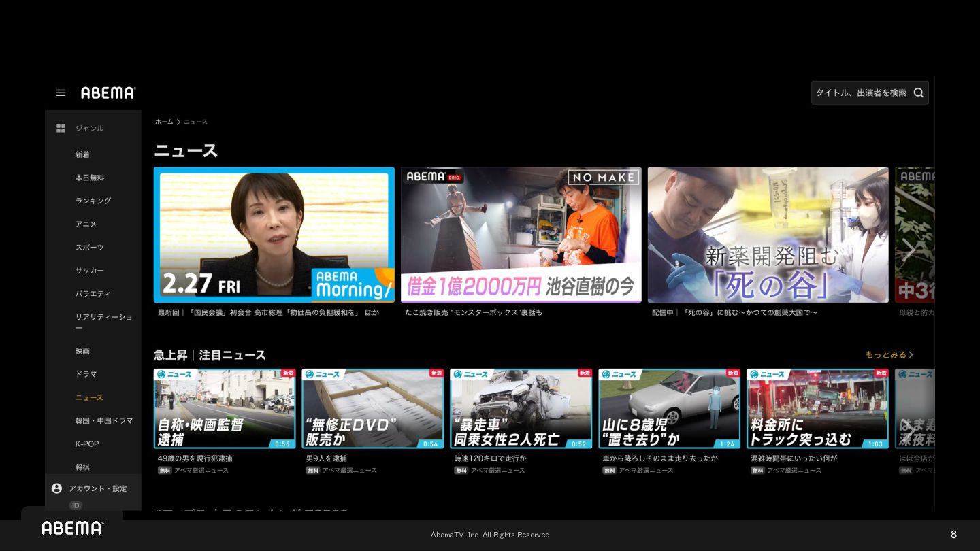Select バラエティ genre
The image size is (980, 551).
coord(93,293)
